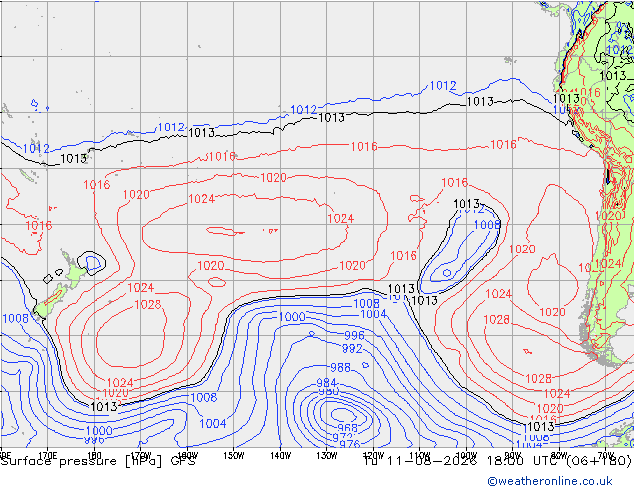Select the 140W longitude axis label
Viewport: 634px width, 490px height.
tap(280, 456)
